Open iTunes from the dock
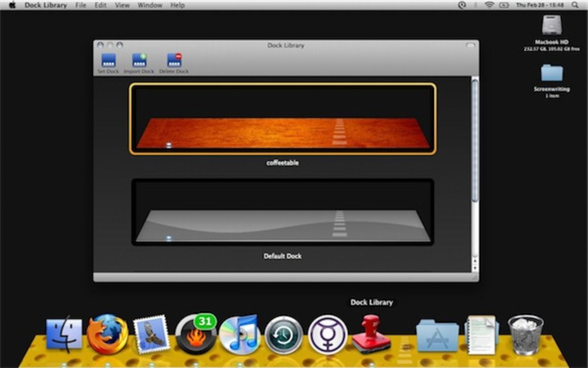The width and height of the screenshot is (588, 368). coord(239,334)
